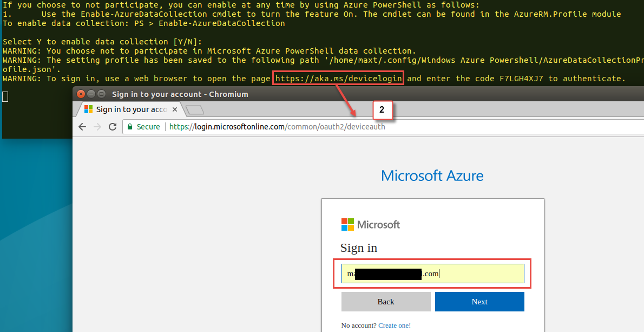Viewport: 644px width, 332px height.
Task: Focus the email sign-in input field
Action: [x=432, y=274]
